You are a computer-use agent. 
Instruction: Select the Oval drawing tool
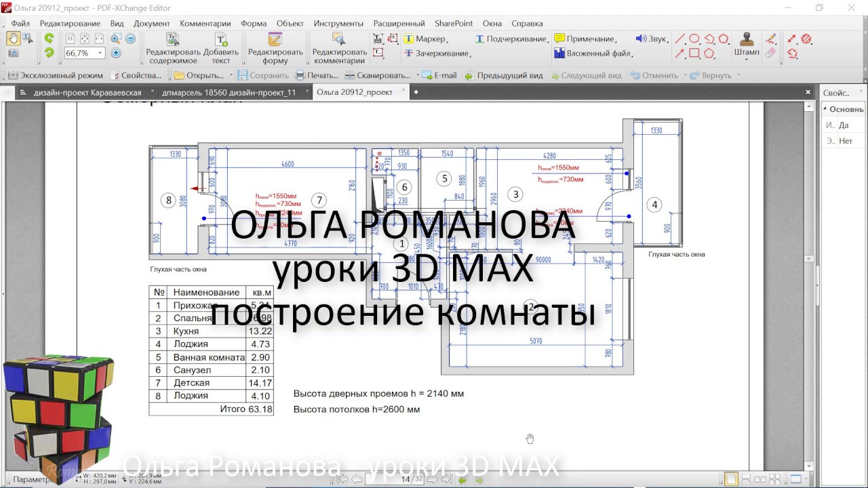[x=694, y=39]
